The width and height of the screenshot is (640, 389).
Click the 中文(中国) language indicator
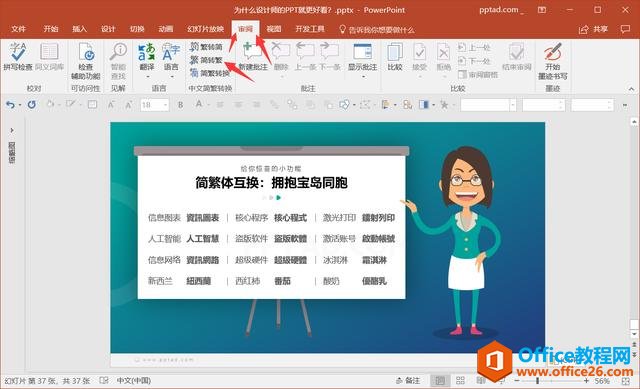[134, 380]
